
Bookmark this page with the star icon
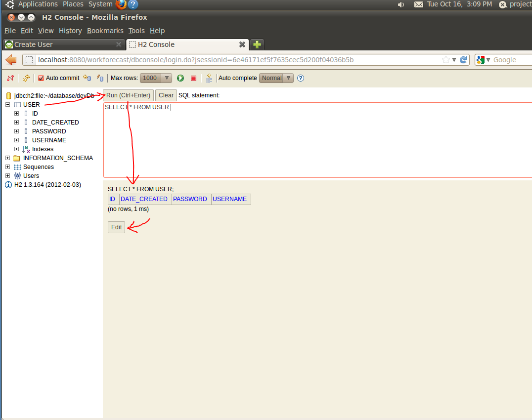click(446, 60)
